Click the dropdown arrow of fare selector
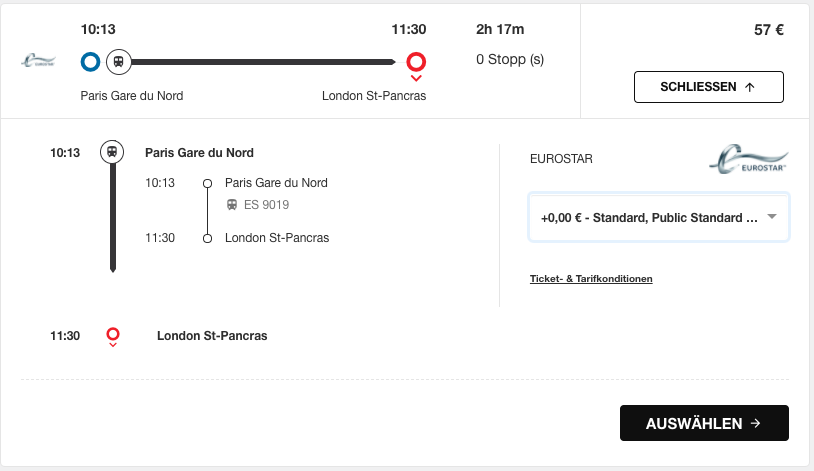The height and width of the screenshot is (471, 814). coord(772,217)
